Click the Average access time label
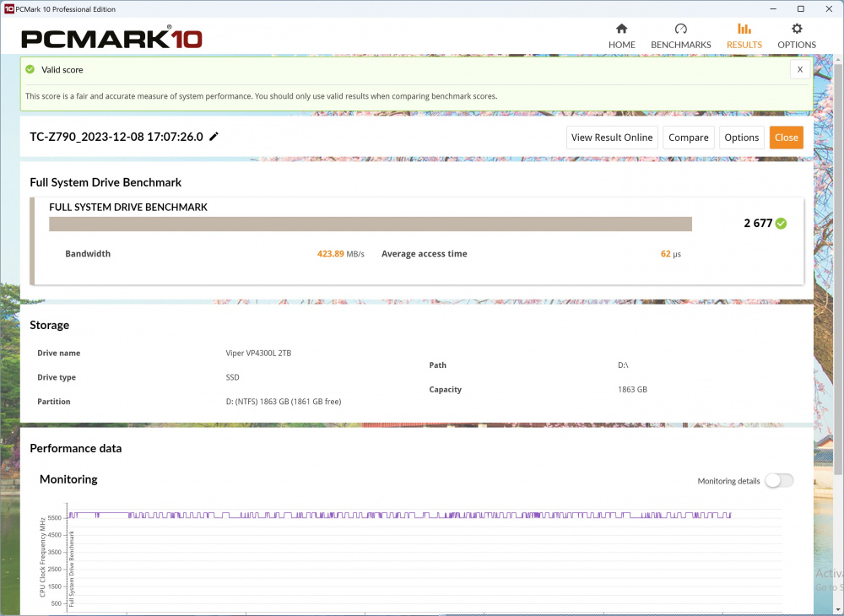This screenshot has height=616, width=844. pos(425,254)
